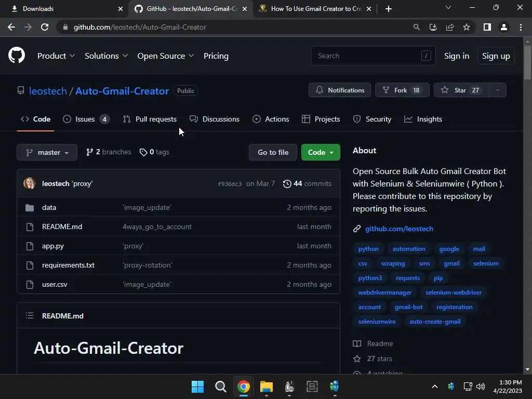
Task: Select the Code repository tab
Action: (36, 119)
